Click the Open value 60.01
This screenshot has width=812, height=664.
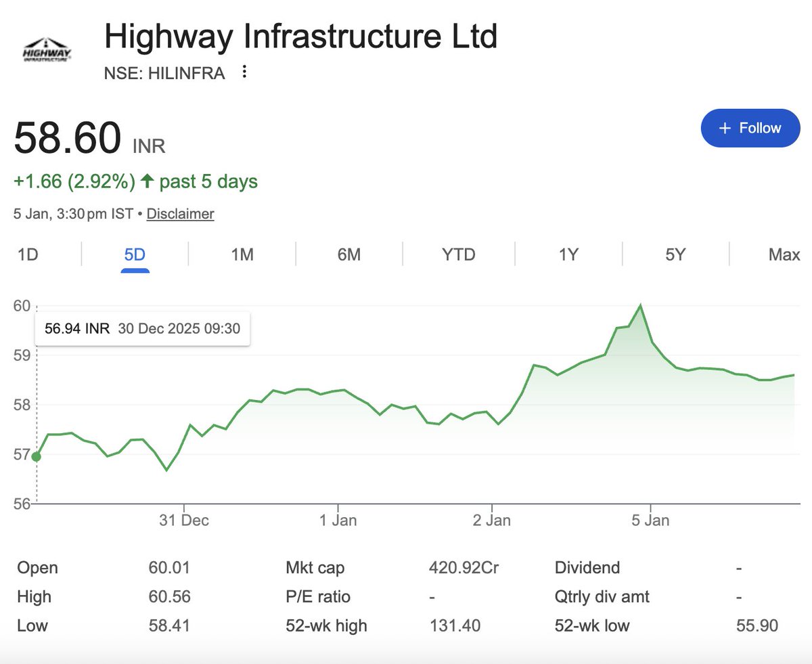coord(169,568)
